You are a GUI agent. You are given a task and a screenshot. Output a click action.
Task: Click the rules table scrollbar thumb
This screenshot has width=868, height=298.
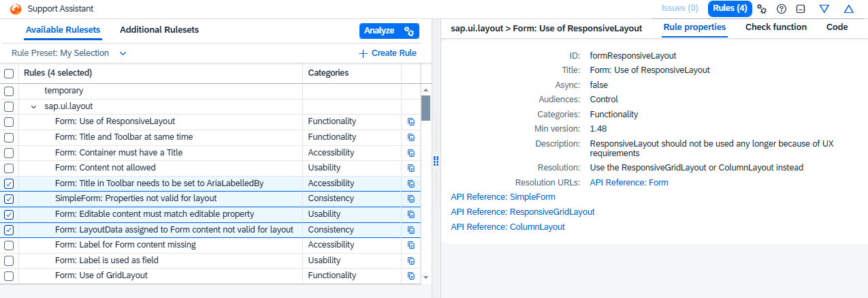[x=426, y=108]
